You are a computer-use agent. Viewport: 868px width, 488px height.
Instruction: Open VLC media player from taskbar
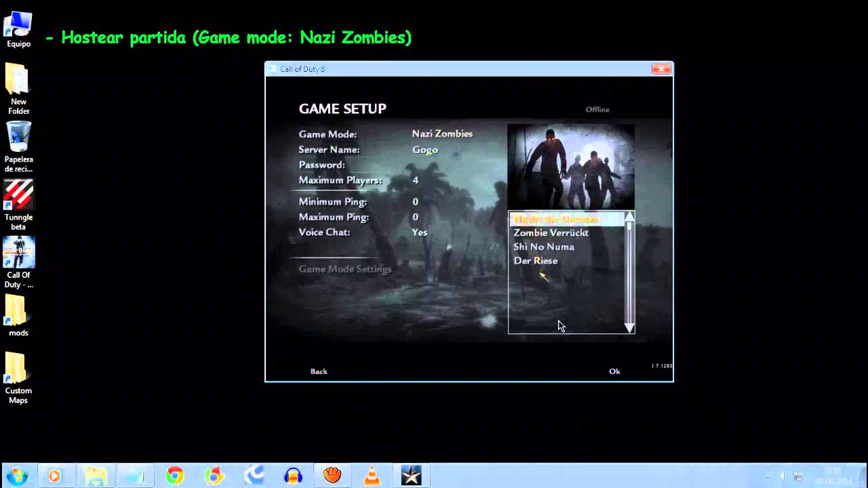[x=372, y=476]
